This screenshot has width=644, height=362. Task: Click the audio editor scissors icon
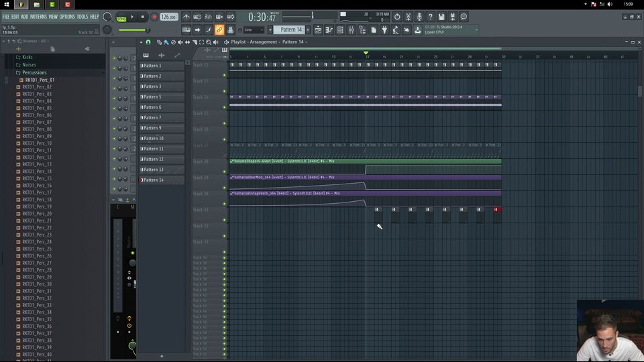point(408,17)
